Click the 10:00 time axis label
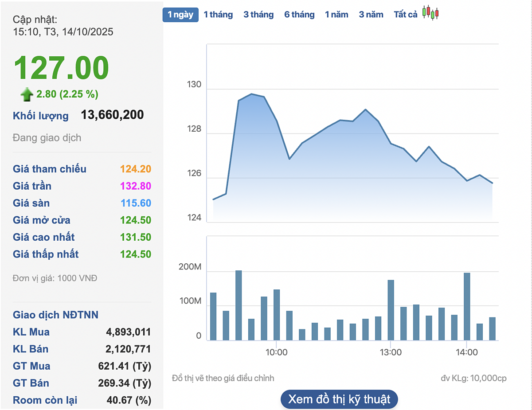Image resolution: width=532 pixels, height=410 pixels. [276, 353]
